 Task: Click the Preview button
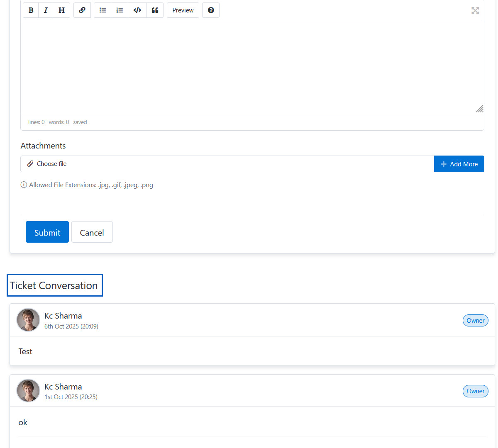pos(183,10)
